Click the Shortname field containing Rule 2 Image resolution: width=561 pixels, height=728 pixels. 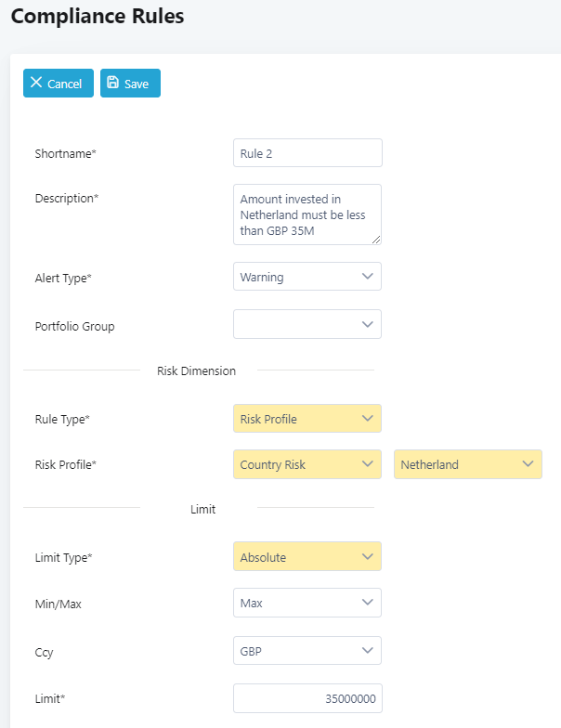307,153
